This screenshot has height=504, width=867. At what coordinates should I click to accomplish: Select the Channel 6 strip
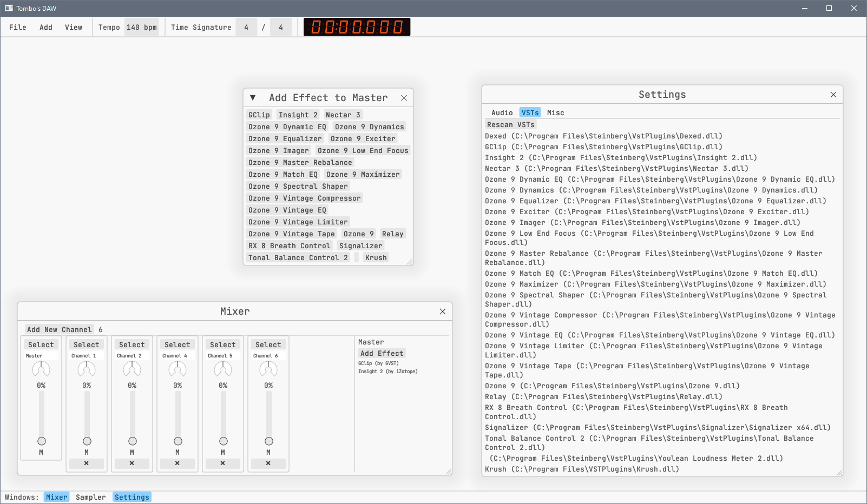point(268,345)
